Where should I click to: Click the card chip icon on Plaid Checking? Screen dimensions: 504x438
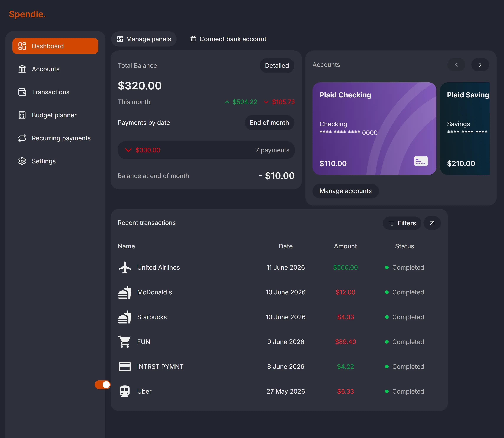(x=421, y=161)
